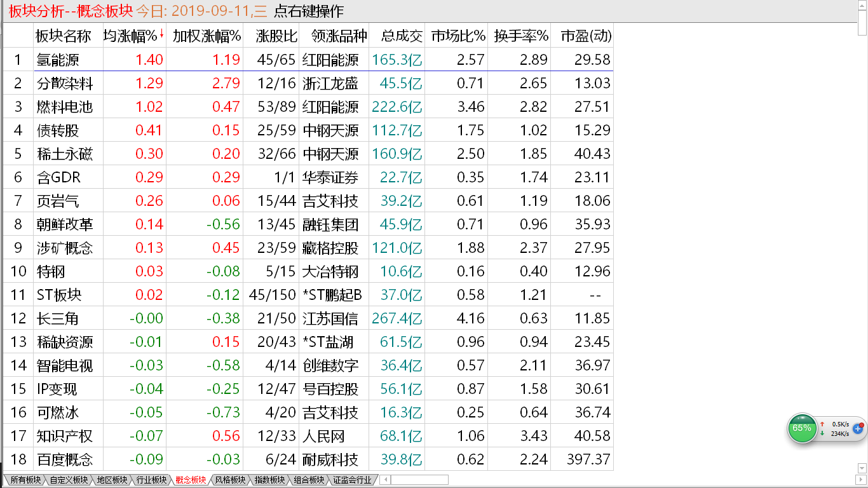This screenshot has height=488, width=868.
Task: Select the 百度概念 sector name
Action: (64, 459)
